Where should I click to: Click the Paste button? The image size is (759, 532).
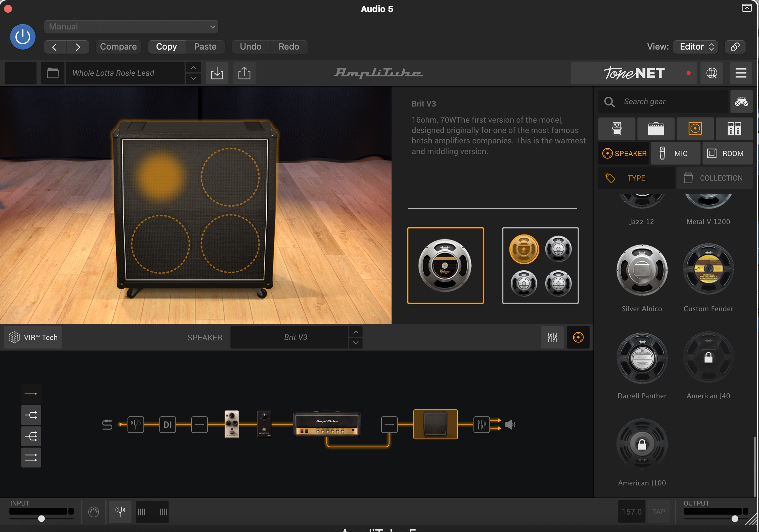point(205,47)
